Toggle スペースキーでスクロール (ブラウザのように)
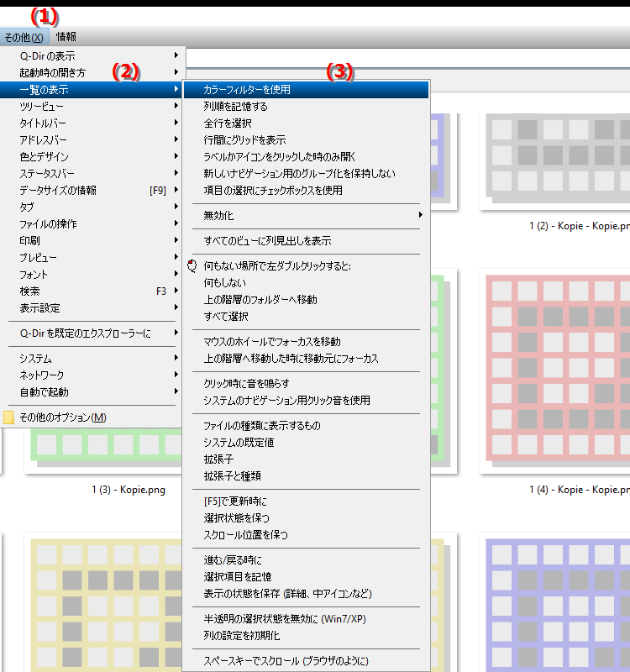630x672 pixels. 306,661
